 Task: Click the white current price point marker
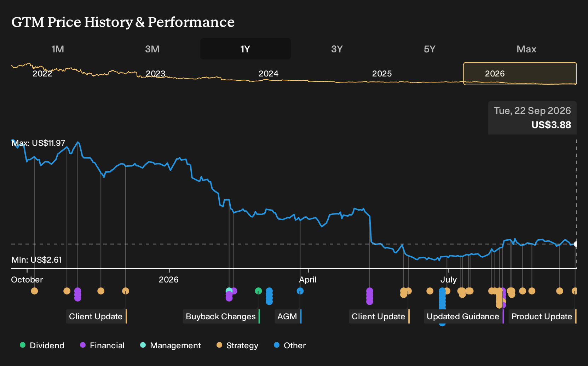click(576, 244)
